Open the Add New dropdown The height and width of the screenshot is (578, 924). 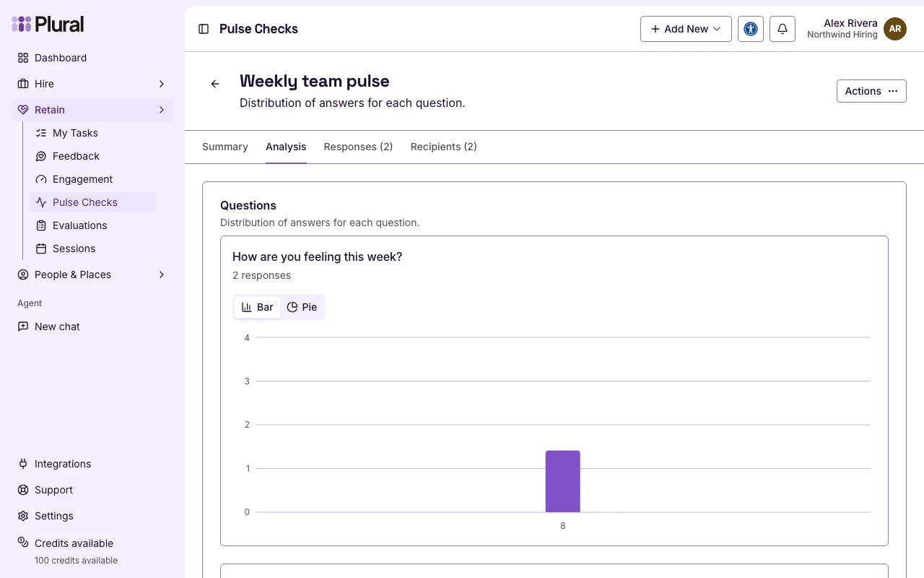686,29
